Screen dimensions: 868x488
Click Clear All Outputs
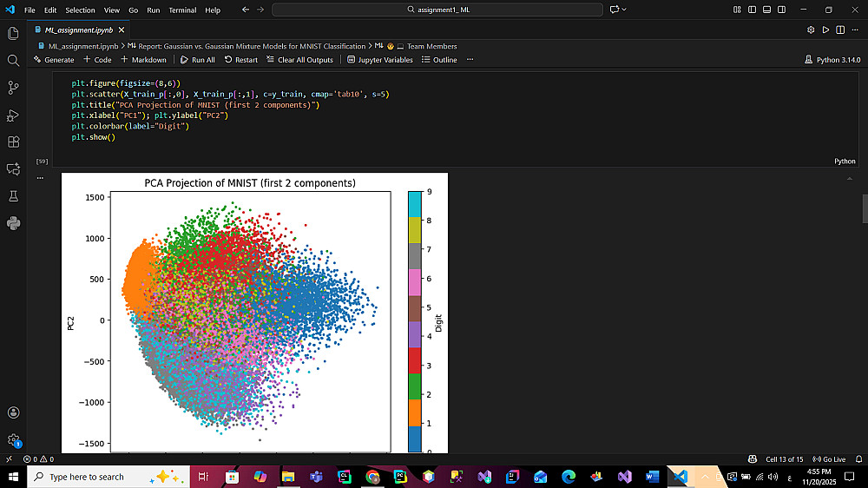tap(299, 60)
